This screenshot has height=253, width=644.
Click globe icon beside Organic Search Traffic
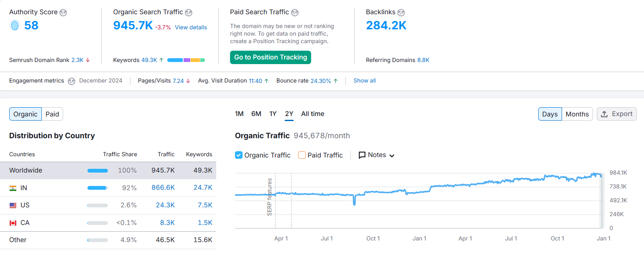(x=189, y=13)
